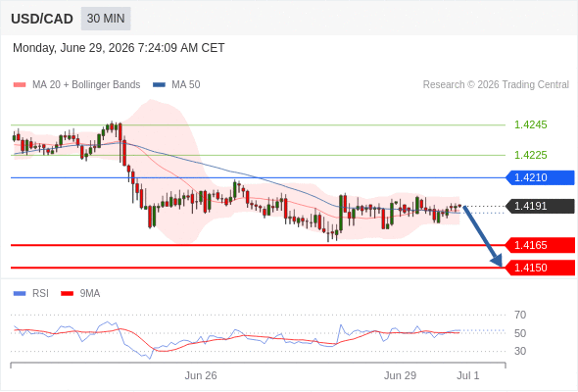578x392 pixels.
Task: Click the Research Trading Central copyright text
Action: point(496,85)
